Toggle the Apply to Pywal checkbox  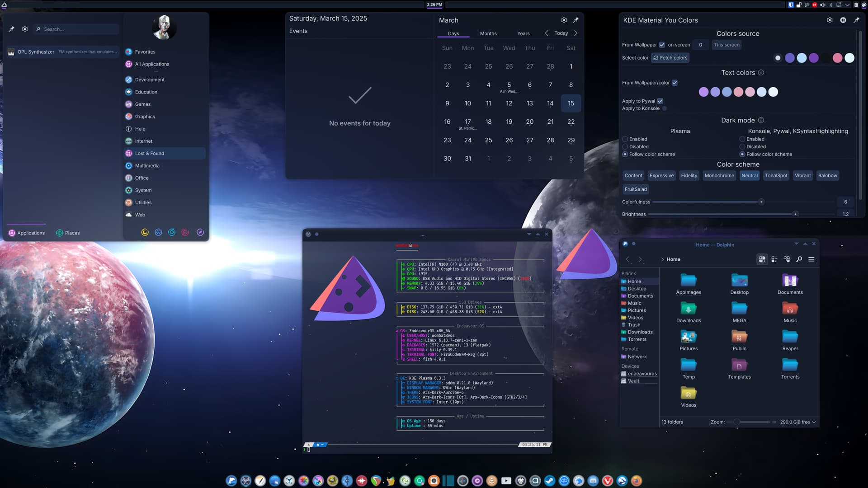pyautogui.click(x=660, y=101)
